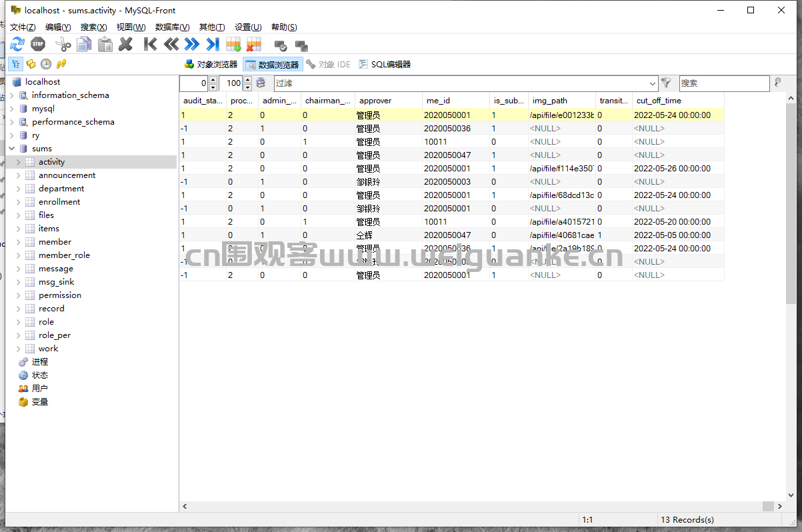Open the SQL编辑器 view
Image resolution: width=802 pixels, height=532 pixels.
click(x=385, y=65)
